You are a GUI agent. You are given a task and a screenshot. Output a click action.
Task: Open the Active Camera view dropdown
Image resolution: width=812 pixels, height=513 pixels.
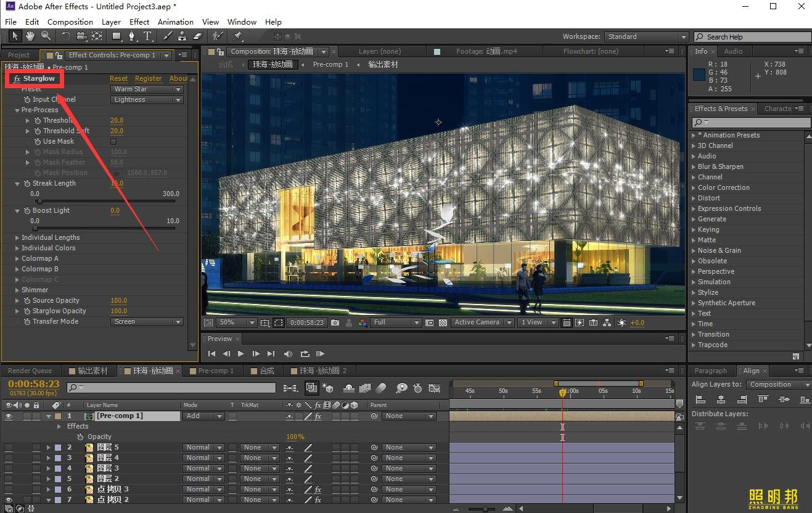[x=483, y=322]
